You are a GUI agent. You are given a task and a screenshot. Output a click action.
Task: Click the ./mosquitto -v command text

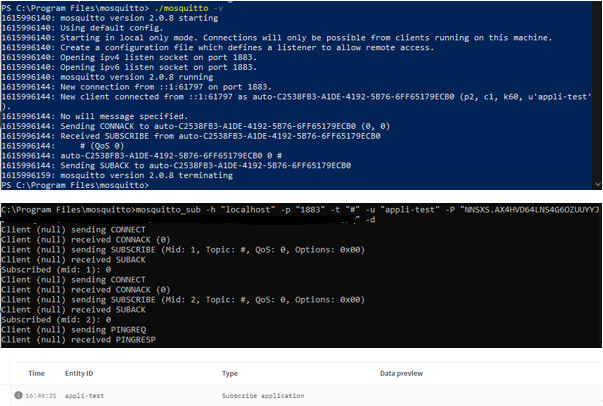click(x=188, y=8)
